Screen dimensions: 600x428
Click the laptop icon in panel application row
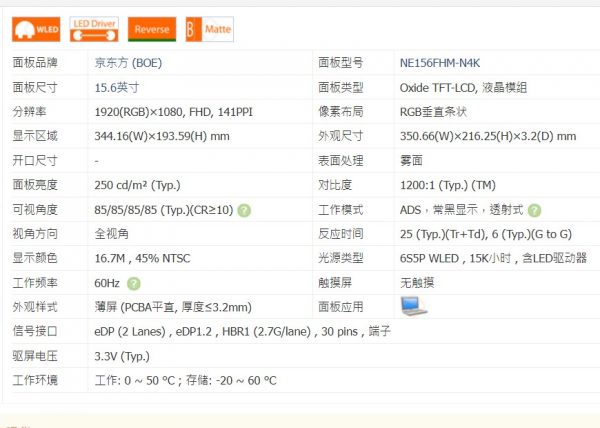[x=414, y=306]
